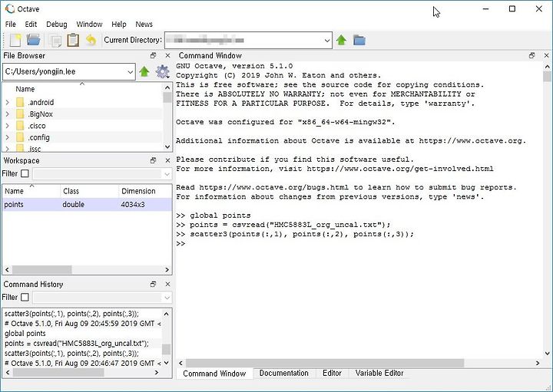Sort Workspace by Name column
The height and width of the screenshot is (392, 553).
(x=31, y=191)
